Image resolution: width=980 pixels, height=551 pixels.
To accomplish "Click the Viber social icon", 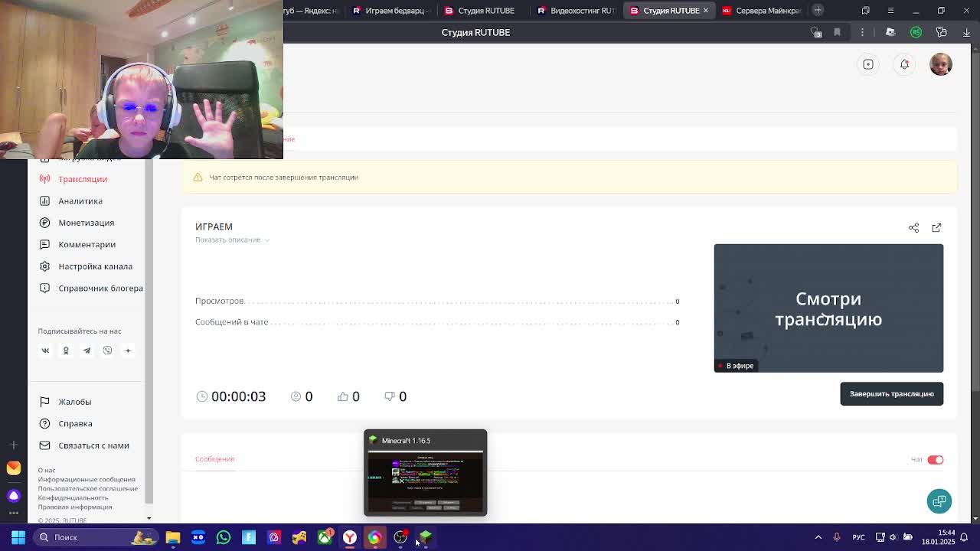I will (107, 350).
